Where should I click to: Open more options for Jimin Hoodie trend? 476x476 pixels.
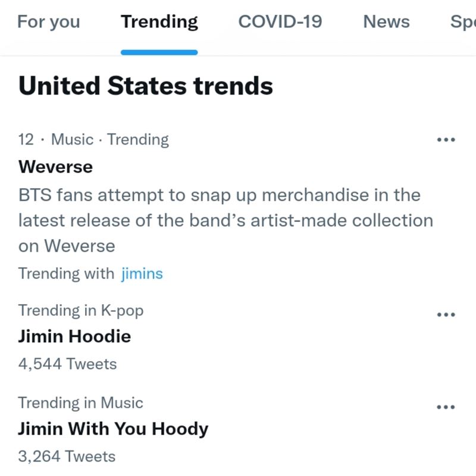[x=446, y=314]
